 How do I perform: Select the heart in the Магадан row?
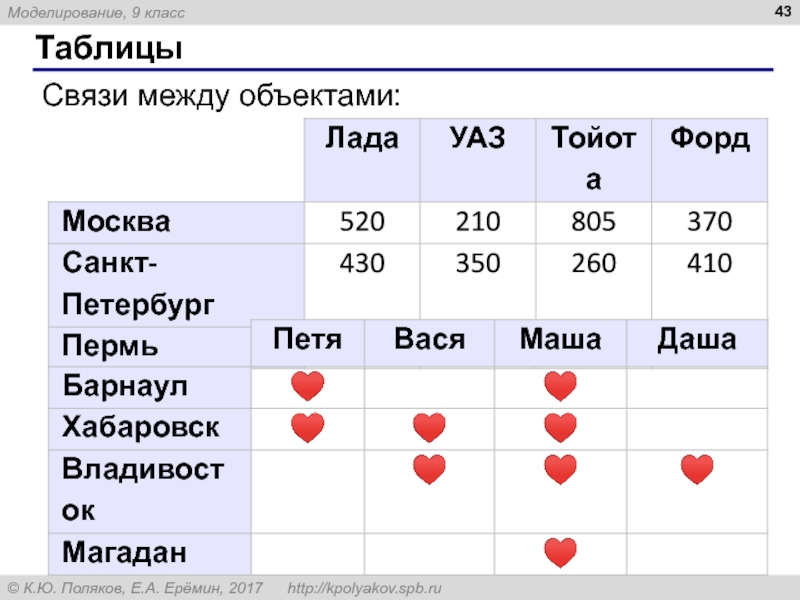point(561,552)
